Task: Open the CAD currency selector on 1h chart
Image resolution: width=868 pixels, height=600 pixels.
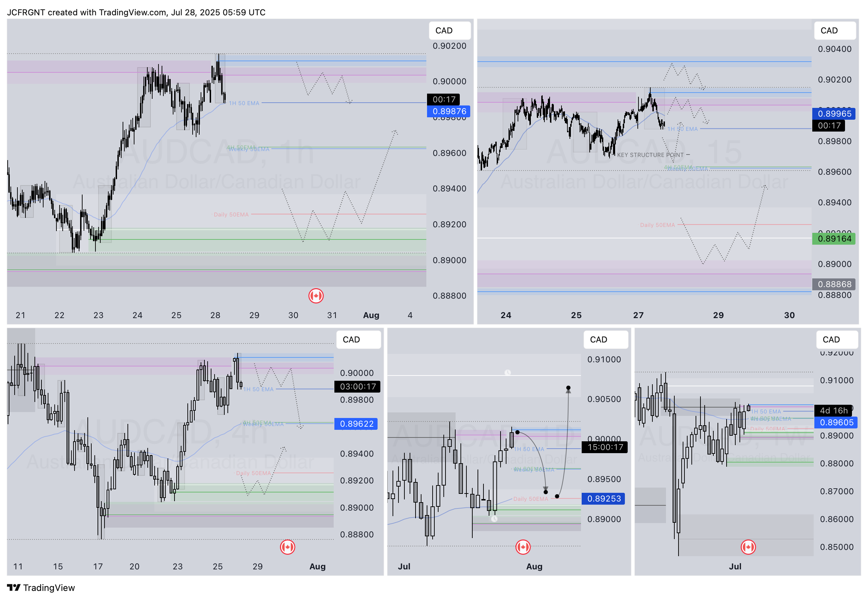Action: [x=450, y=30]
